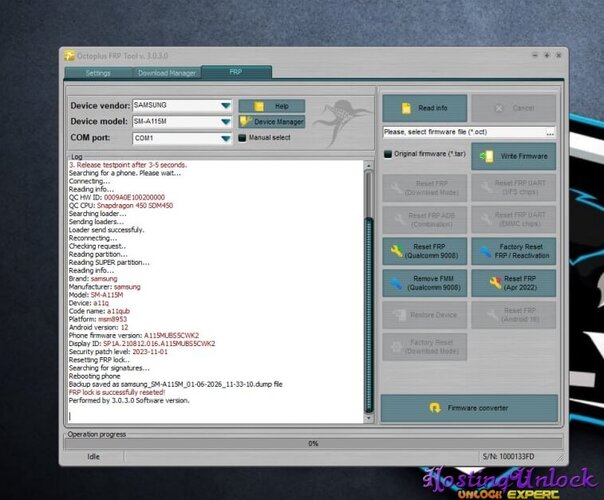The image size is (604, 500).
Task: Browse for firmware file with ellipsis button
Action: pyautogui.click(x=550, y=133)
